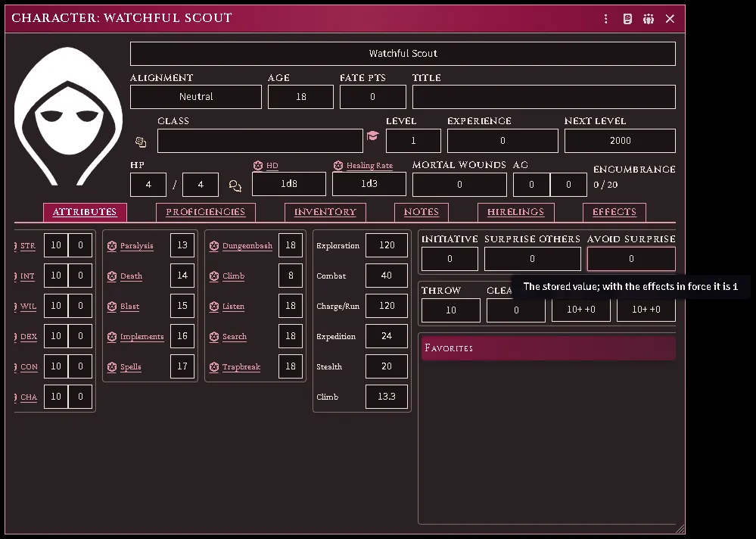This screenshot has height=539, width=756.
Task: Roll using the Healing Rate dice icon
Action: point(338,165)
